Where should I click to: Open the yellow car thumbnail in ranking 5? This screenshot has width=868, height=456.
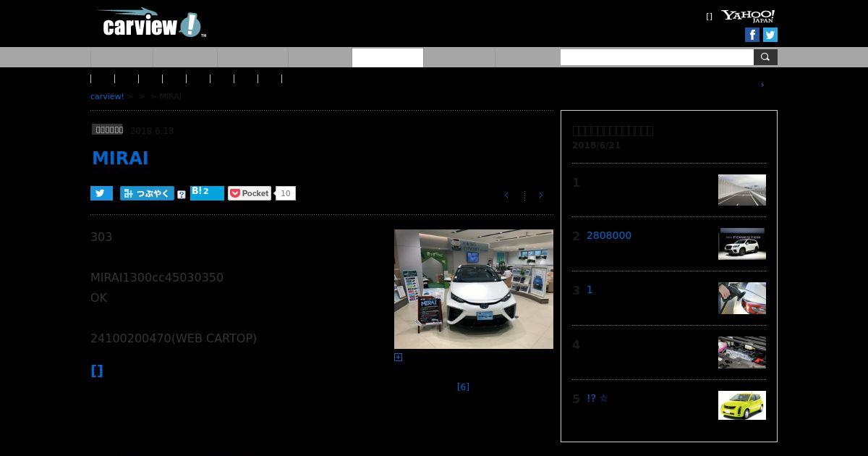click(742, 405)
